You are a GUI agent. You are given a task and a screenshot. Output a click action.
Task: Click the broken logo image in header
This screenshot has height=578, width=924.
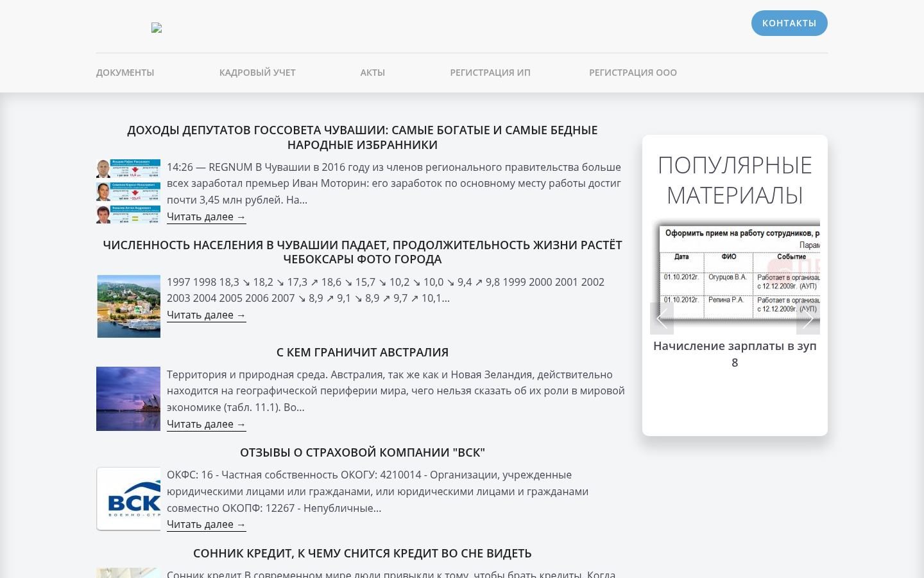coord(157,28)
